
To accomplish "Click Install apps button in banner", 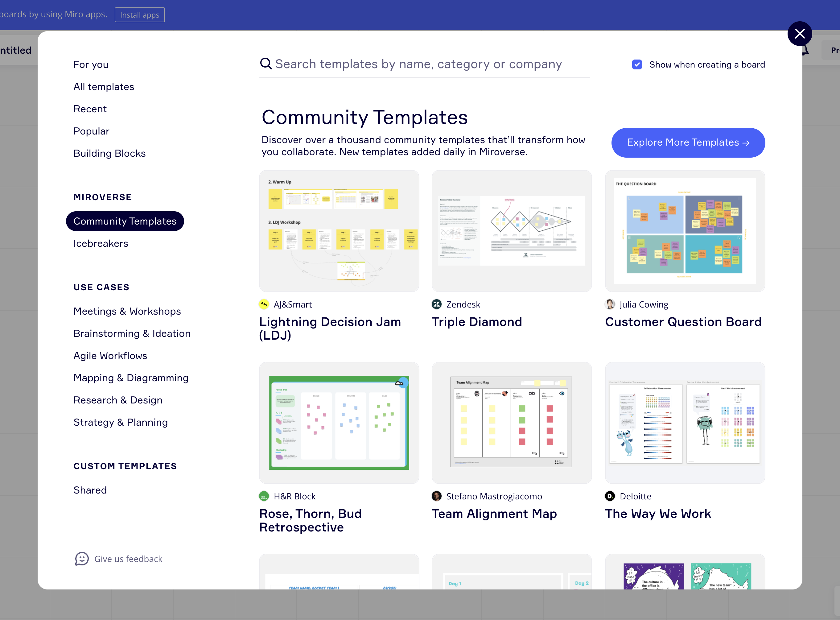I will click(140, 15).
